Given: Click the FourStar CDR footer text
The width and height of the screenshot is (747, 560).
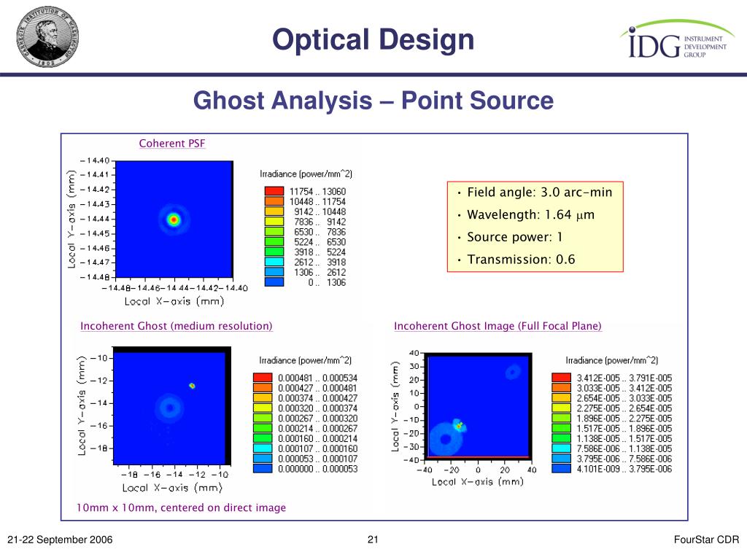Looking at the screenshot, I should point(706,540).
